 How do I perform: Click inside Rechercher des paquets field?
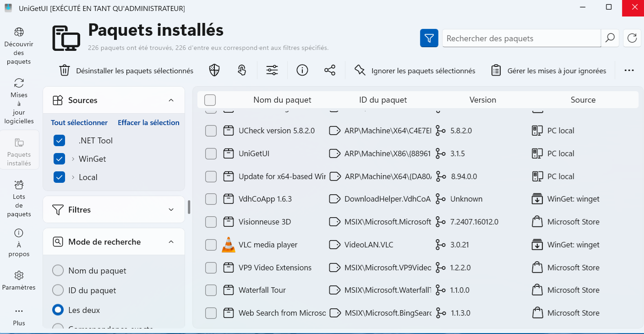point(521,38)
